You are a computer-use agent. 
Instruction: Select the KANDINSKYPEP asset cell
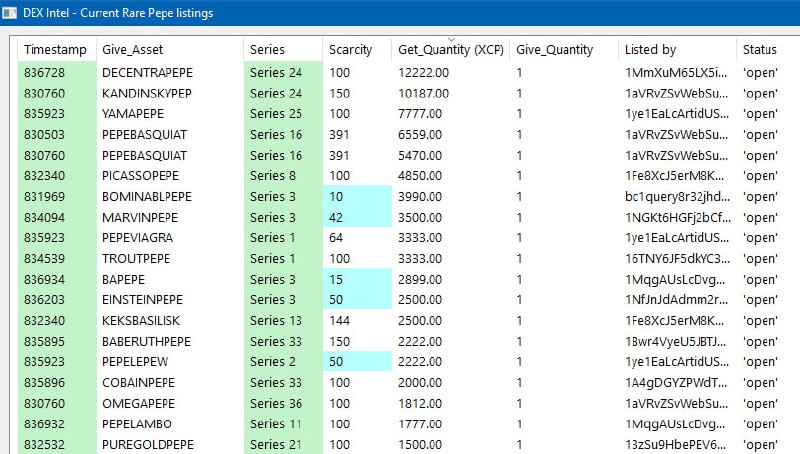(x=170, y=93)
